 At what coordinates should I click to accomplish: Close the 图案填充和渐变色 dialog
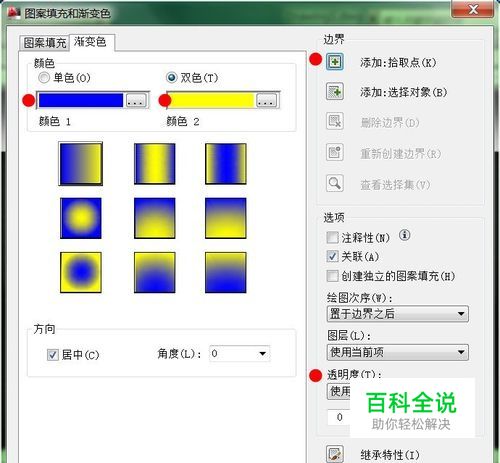click(472, 9)
